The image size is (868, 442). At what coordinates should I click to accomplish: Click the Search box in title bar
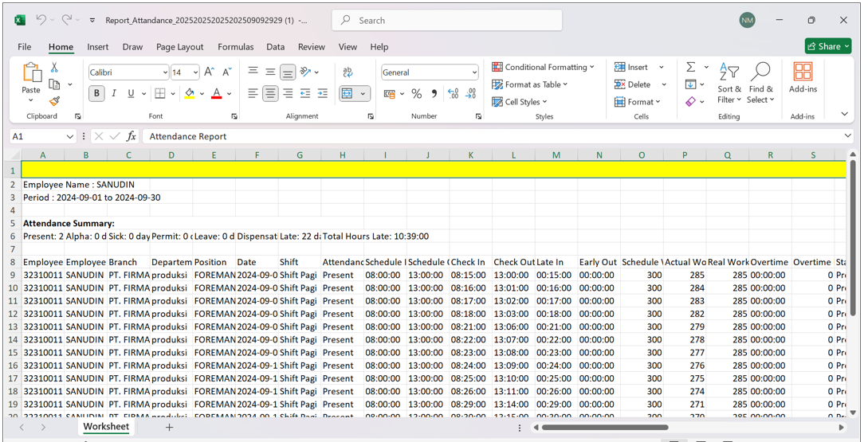(446, 21)
